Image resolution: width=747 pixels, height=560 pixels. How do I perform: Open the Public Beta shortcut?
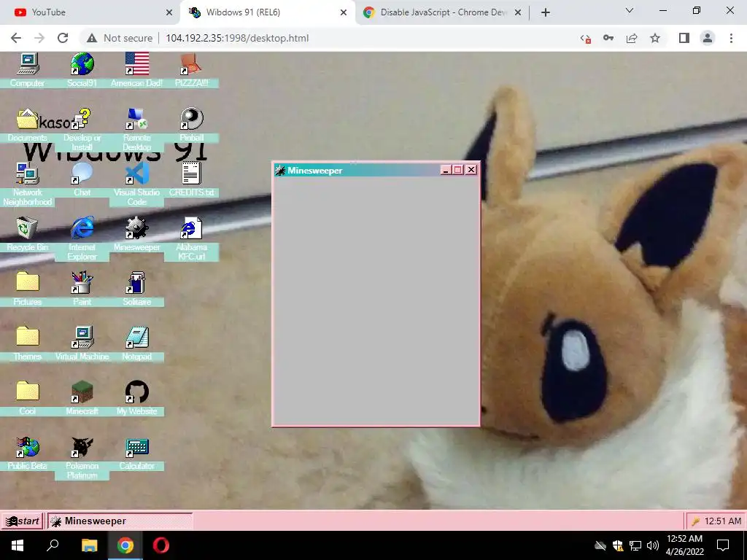pyautogui.click(x=28, y=447)
